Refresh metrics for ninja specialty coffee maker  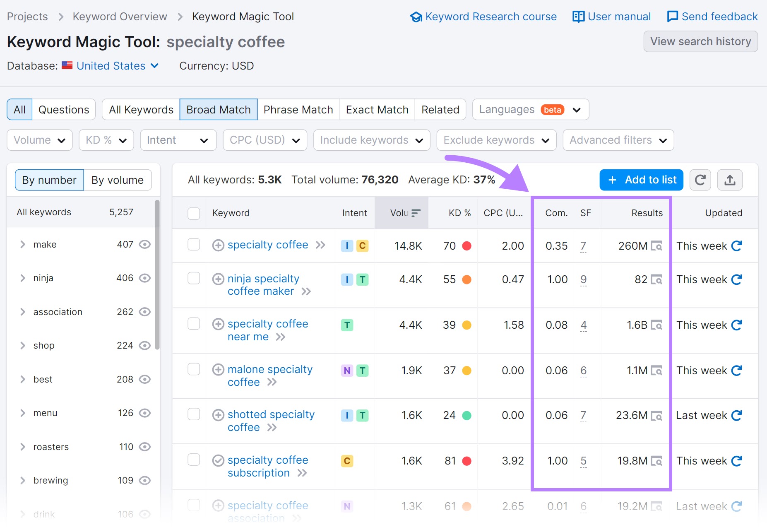click(737, 279)
